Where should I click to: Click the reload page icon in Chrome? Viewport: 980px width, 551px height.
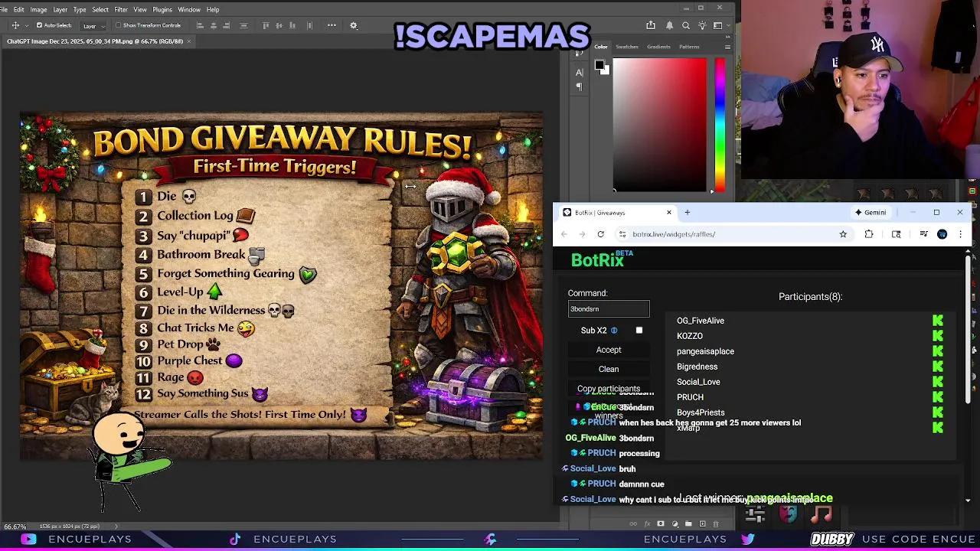600,235
